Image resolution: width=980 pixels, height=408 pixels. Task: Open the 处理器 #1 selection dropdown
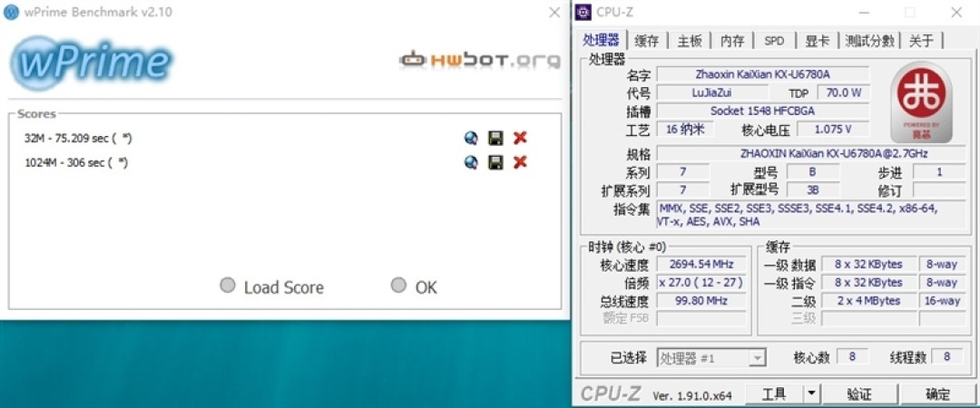710,358
